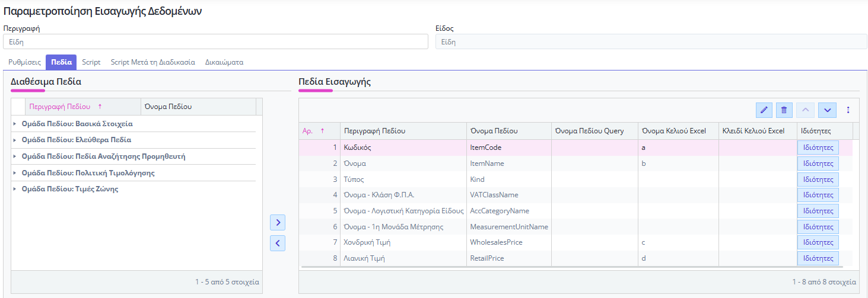Expand group Ομάδα Πεδίου: Πολιτική Τιμολόγησης
868x298 pixels.
point(15,173)
